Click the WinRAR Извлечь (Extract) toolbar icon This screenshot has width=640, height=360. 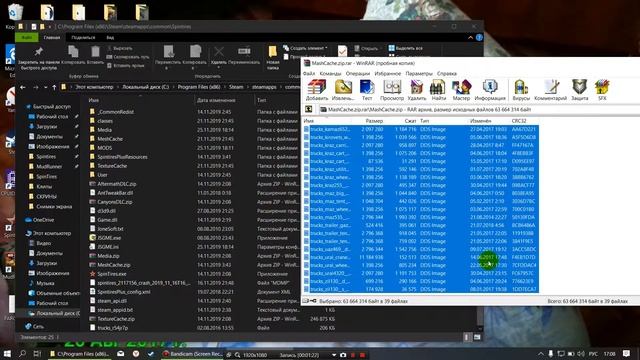pos(343,90)
